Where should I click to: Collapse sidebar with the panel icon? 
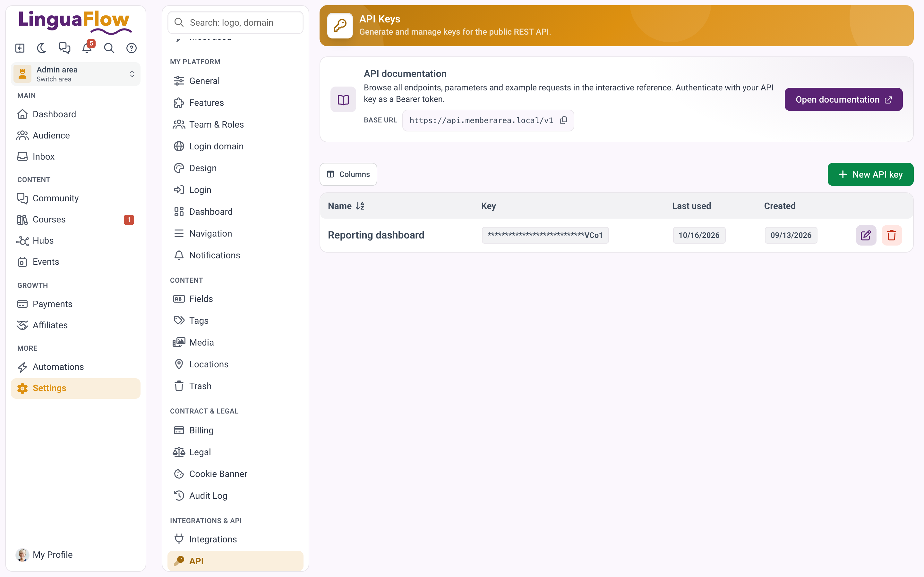[20, 48]
